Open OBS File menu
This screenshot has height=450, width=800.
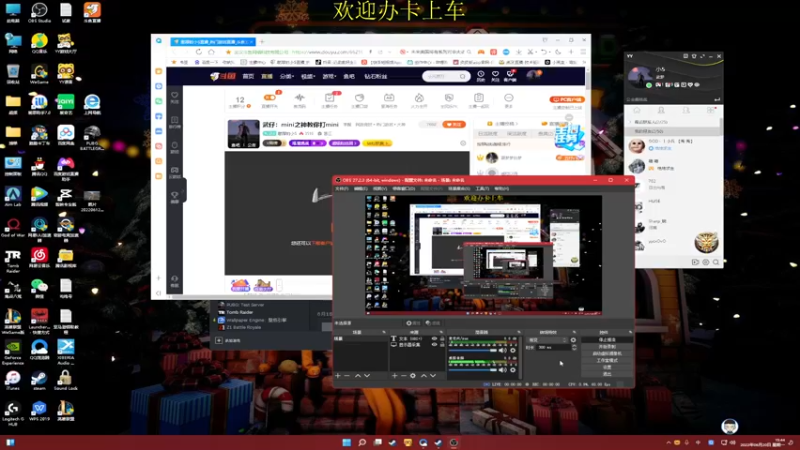(x=341, y=189)
